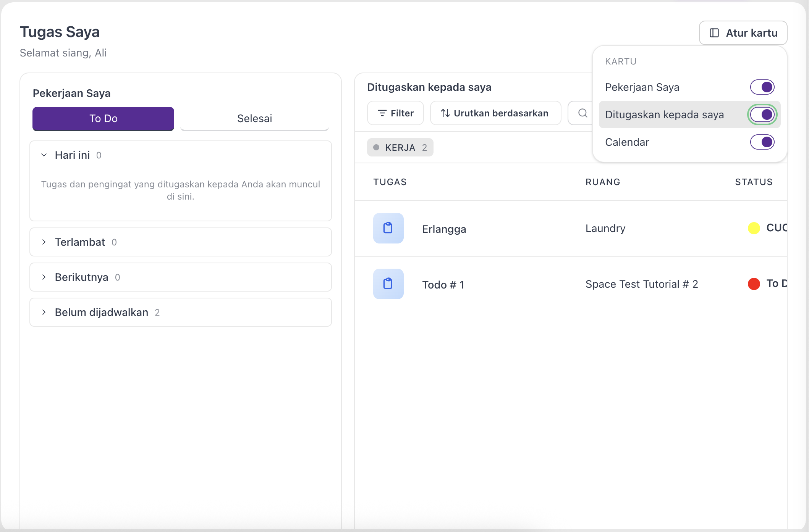Select the To Do tab
The height and width of the screenshot is (532, 809).
pos(103,118)
